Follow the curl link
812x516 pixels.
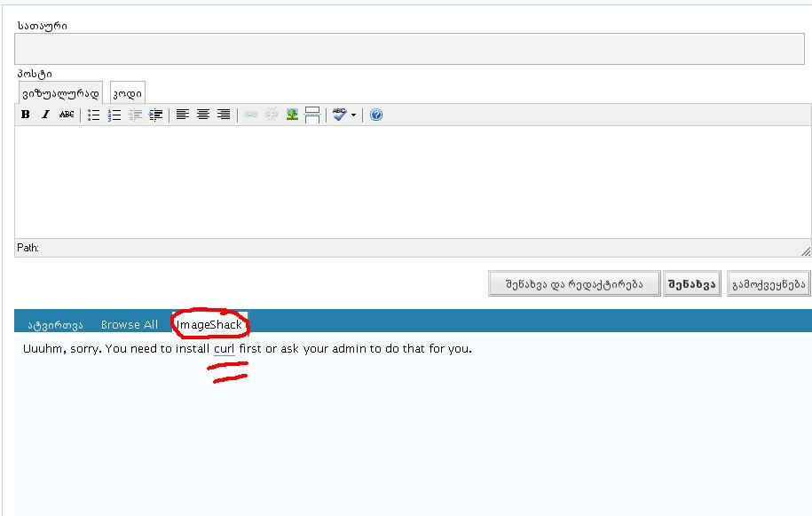click(x=225, y=349)
